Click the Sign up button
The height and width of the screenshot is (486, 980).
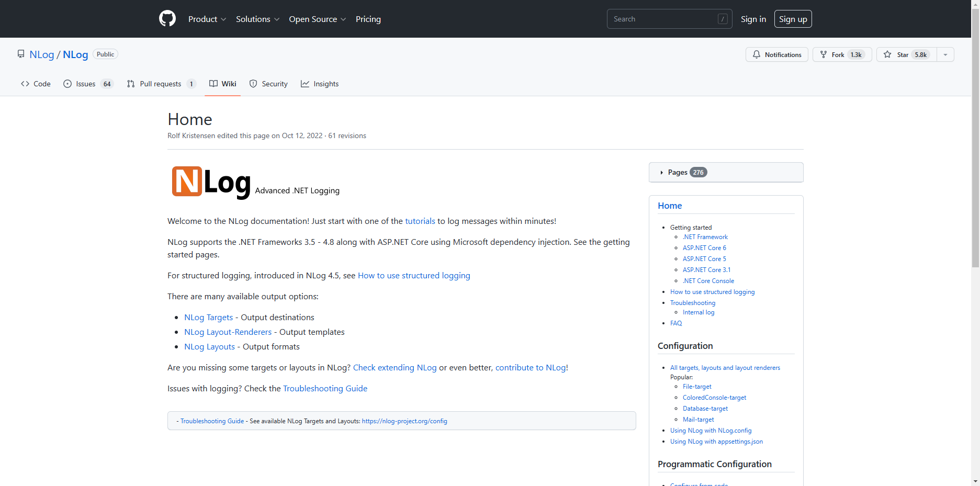click(793, 19)
